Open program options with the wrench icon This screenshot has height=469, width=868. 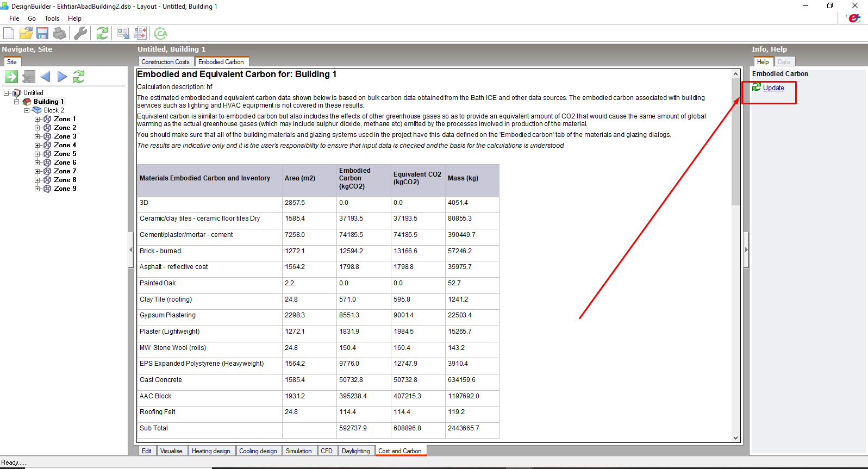pos(80,34)
